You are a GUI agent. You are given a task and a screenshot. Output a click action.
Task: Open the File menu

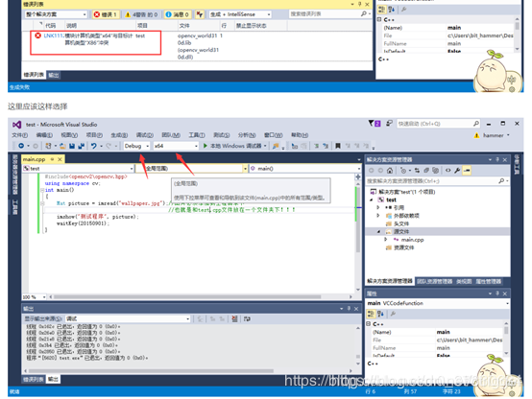19,135
